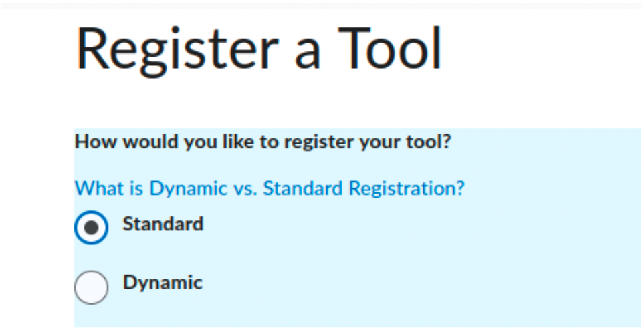Click the blue focus ring of Standard radio

click(x=77, y=228)
